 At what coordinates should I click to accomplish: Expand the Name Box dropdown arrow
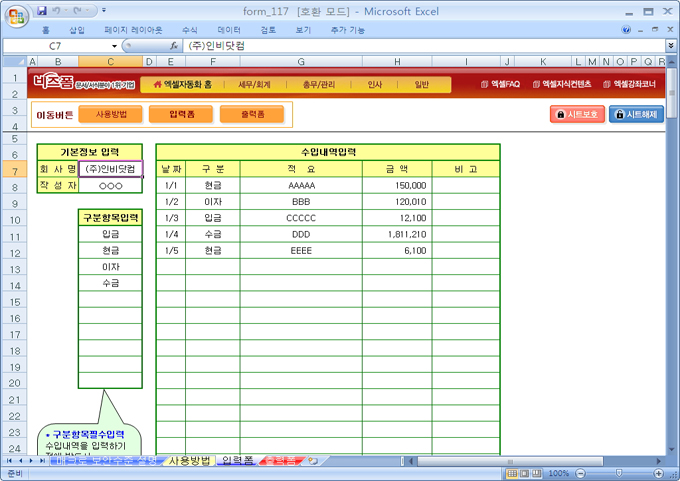(113, 46)
